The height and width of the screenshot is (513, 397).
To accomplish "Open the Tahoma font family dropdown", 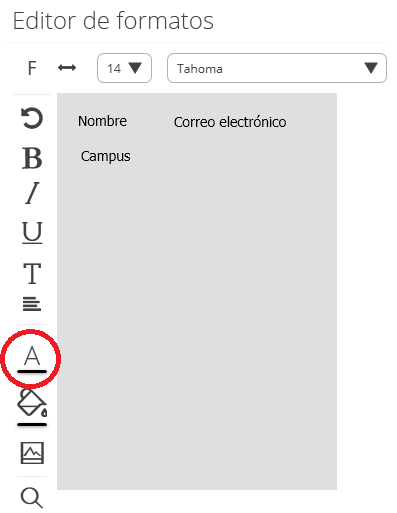I will tap(277, 68).
